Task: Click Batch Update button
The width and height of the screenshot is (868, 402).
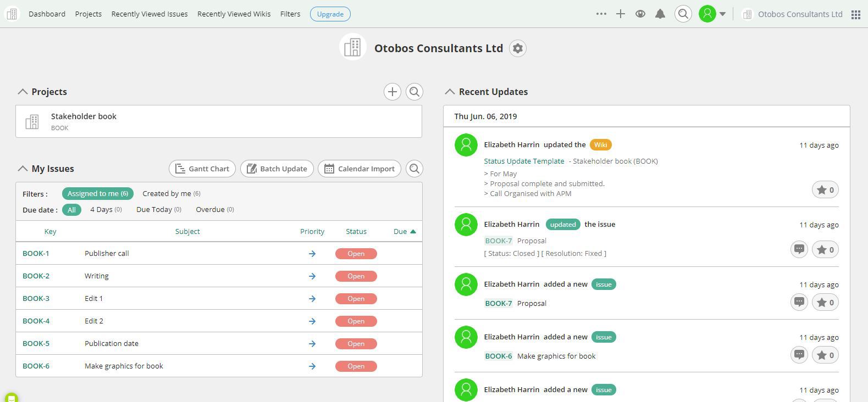Action: click(277, 169)
